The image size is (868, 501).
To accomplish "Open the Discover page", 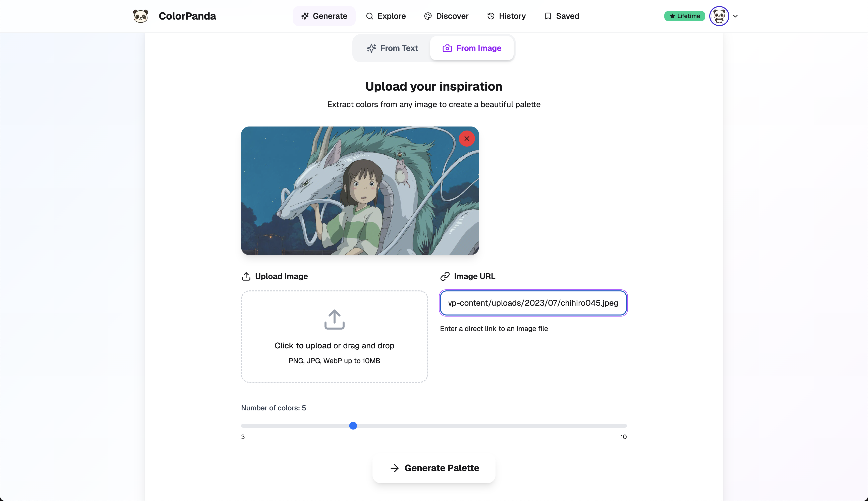I will pos(446,16).
